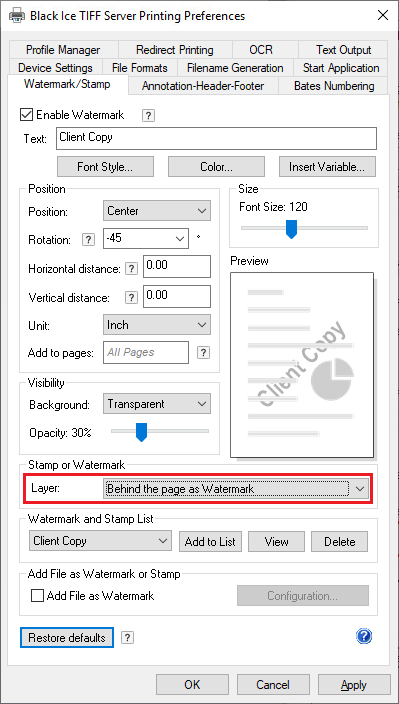This screenshot has height=704, width=399.
Task: Click the watermark Text input field
Action: pos(216,138)
